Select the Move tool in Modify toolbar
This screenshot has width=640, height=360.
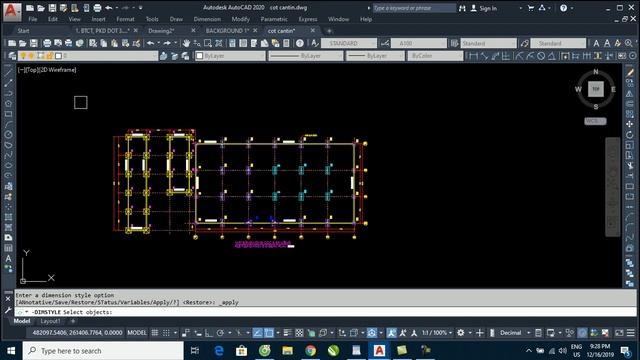[x=630, y=124]
